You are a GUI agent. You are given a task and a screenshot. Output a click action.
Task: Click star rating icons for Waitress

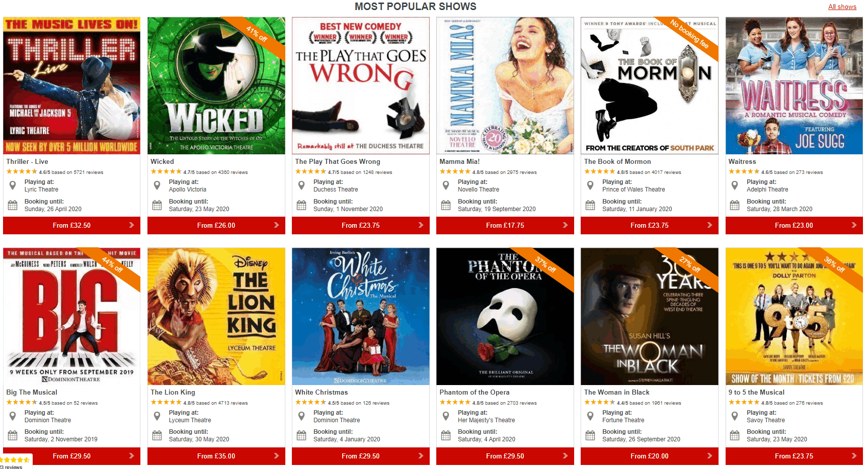(x=744, y=172)
